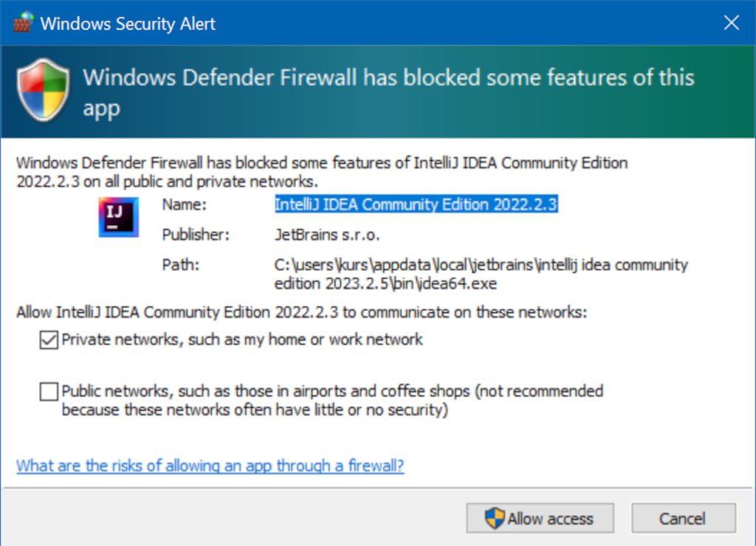Click the Name: label
The image size is (756, 546).
(x=184, y=205)
